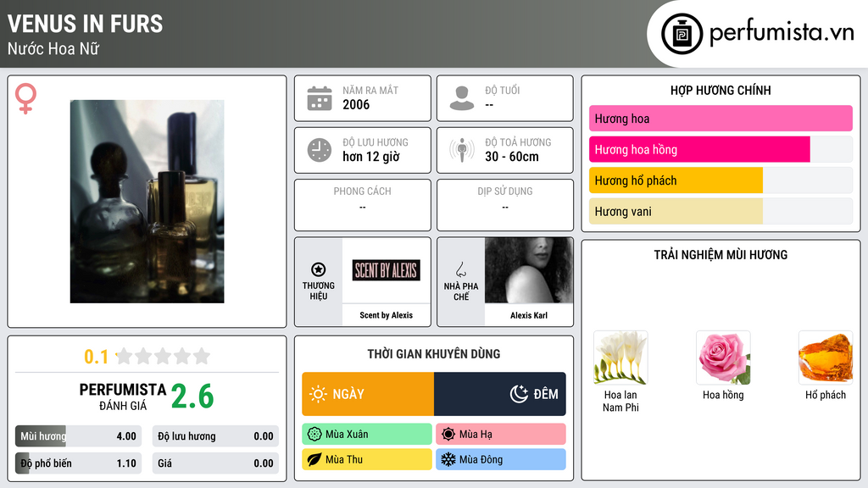The width and height of the screenshot is (868, 488).
Task: Click the launch year value 2006
Action: [x=356, y=104]
